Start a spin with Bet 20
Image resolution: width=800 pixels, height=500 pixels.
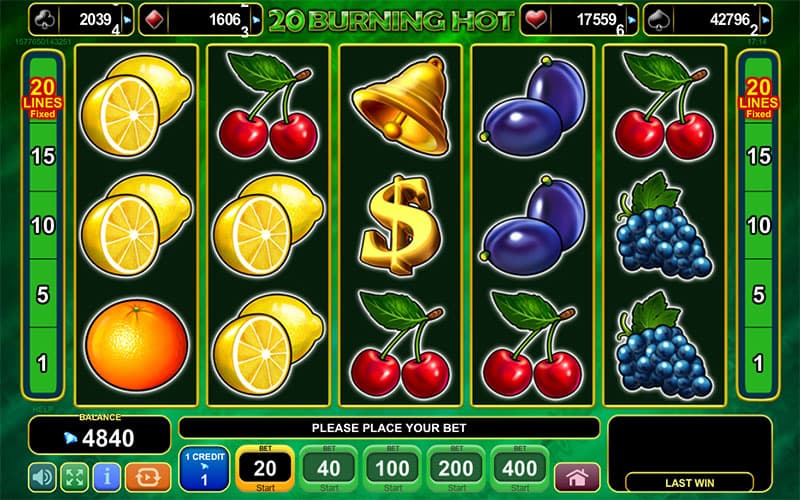click(265, 468)
